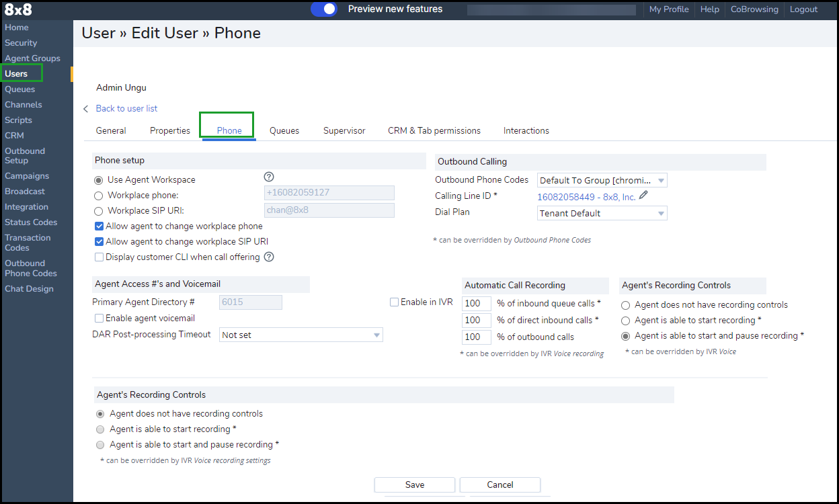This screenshot has height=504, width=839.
Task: Click the 8x8 logo
Action: click(18, 9)
